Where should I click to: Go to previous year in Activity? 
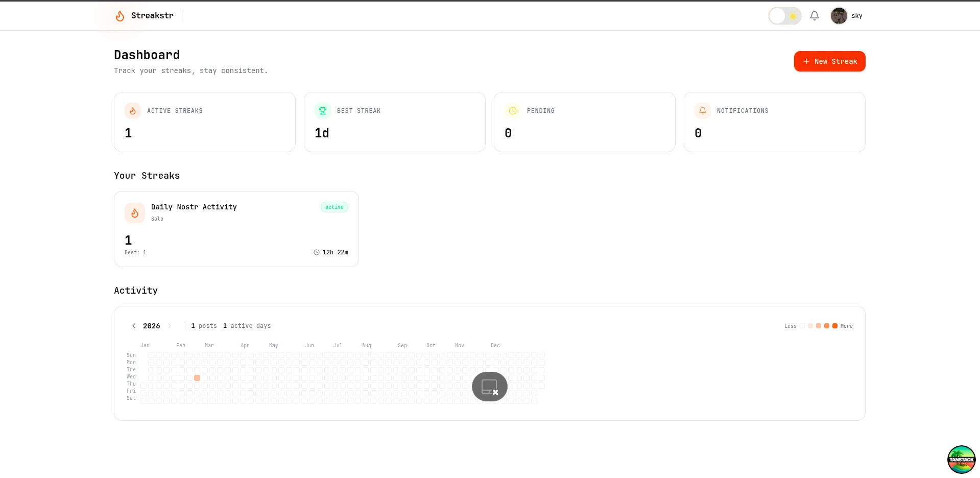point(134,326)
